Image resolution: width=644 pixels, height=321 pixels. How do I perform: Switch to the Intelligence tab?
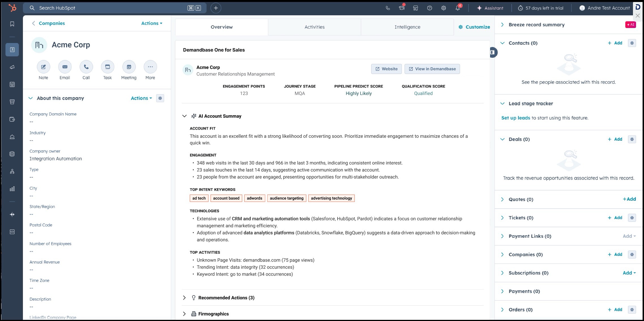(407, 27)
